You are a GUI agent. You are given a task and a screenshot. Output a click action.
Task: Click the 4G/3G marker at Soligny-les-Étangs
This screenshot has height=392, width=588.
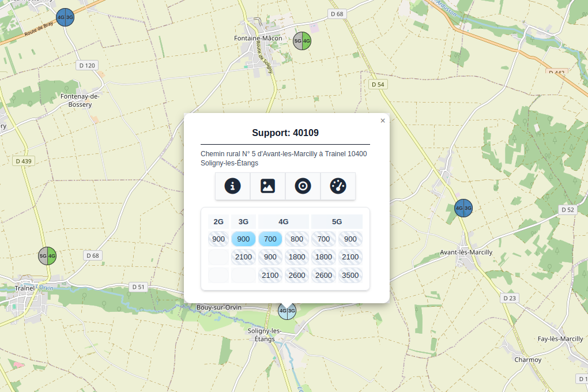pyautogui.click(x=287, y=311)
